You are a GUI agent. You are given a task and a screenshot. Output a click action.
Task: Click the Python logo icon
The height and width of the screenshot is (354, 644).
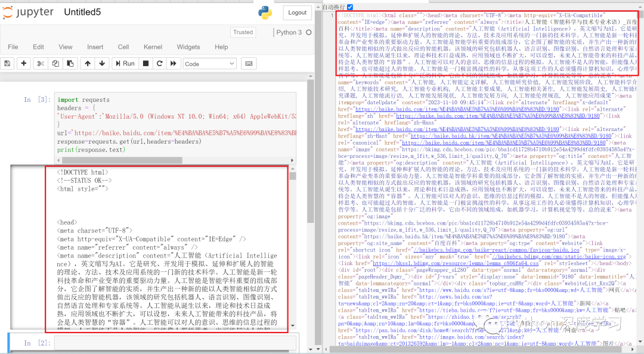click(265, 13)
